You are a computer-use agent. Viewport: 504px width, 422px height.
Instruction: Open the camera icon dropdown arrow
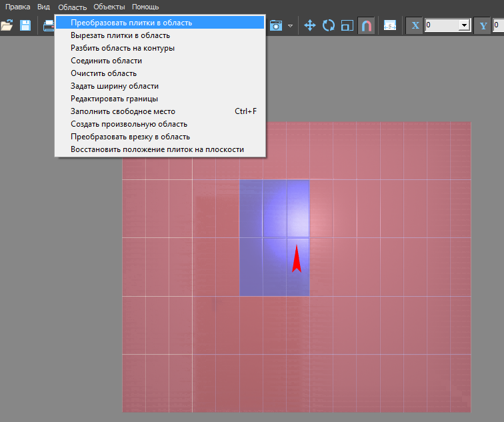(290, 26)
